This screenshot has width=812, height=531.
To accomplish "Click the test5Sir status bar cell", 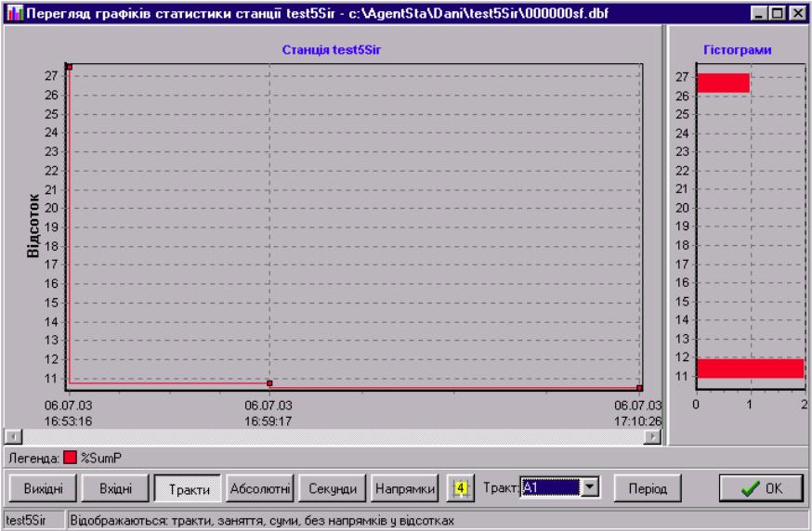I will [x=34, y=521].
